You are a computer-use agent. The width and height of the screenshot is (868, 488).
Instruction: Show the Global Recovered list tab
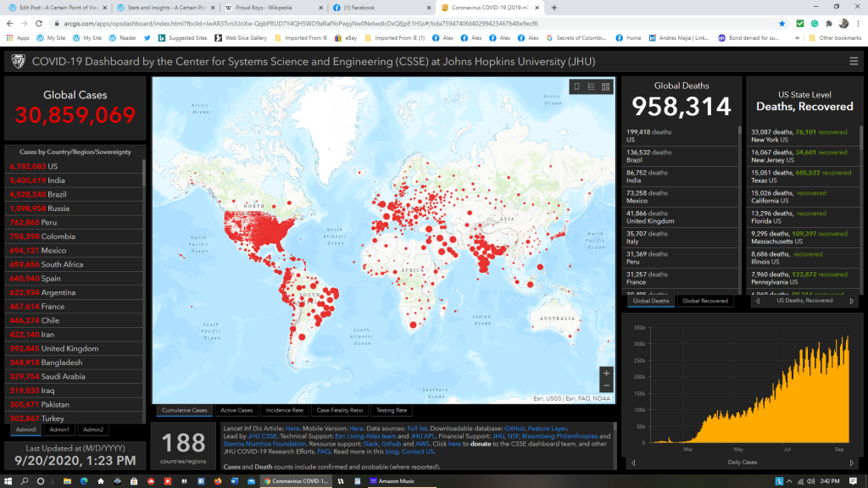[x=706, y=301]
